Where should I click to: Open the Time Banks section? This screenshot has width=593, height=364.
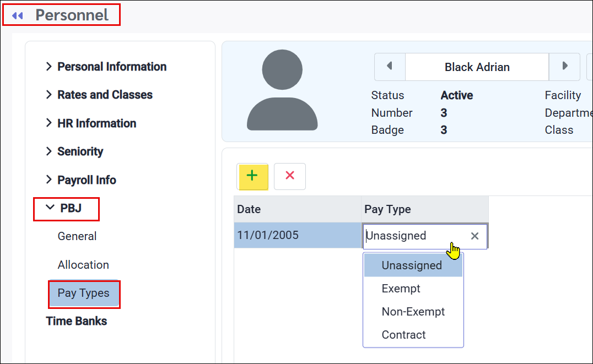coord(77,321)
